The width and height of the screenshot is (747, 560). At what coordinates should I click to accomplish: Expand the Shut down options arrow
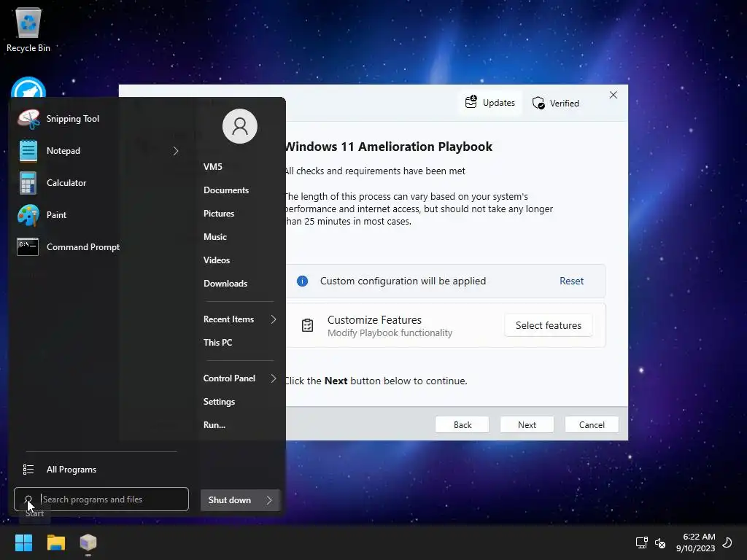tap(269, 500)
